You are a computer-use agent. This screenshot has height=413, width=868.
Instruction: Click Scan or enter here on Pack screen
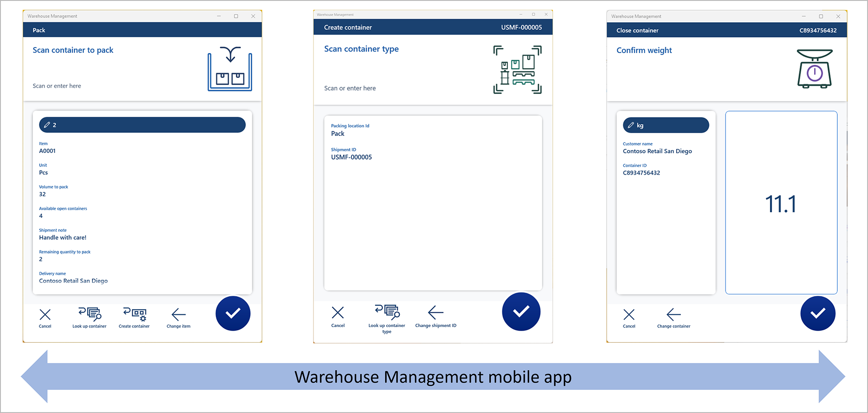[x=57, y=86]
